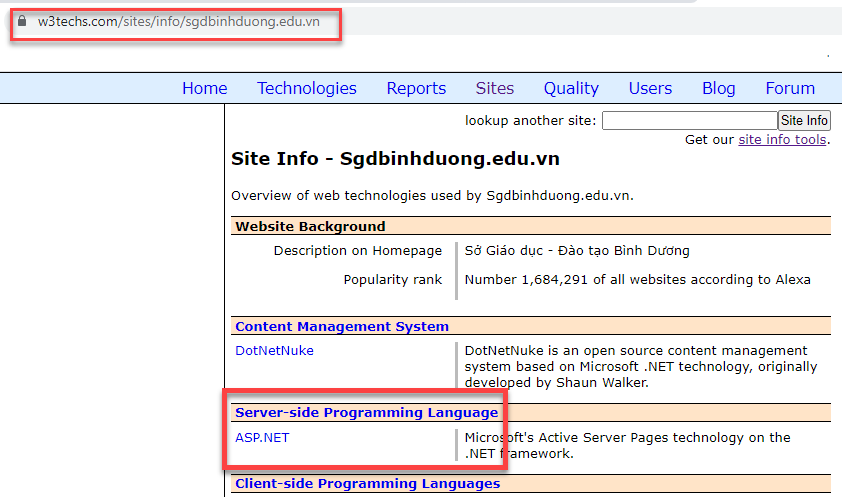This screenshot has width=842, height=497.
Task: Open the Content Management System heading link
Action: coord(342,326)
